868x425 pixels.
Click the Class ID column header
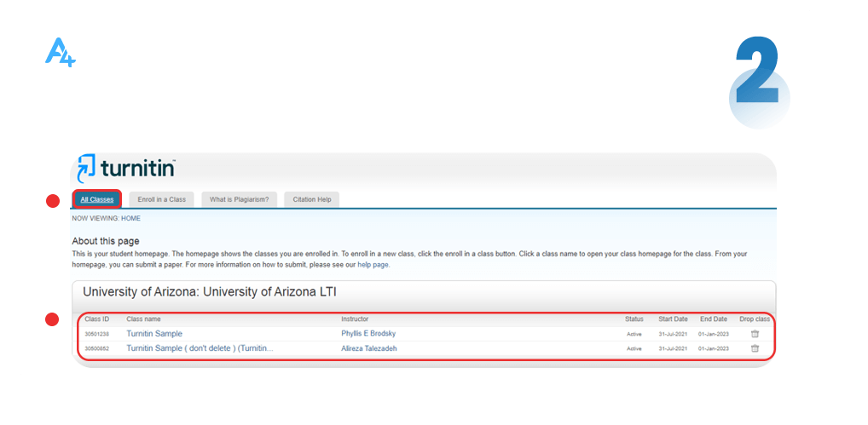click(x=97, y=319)
